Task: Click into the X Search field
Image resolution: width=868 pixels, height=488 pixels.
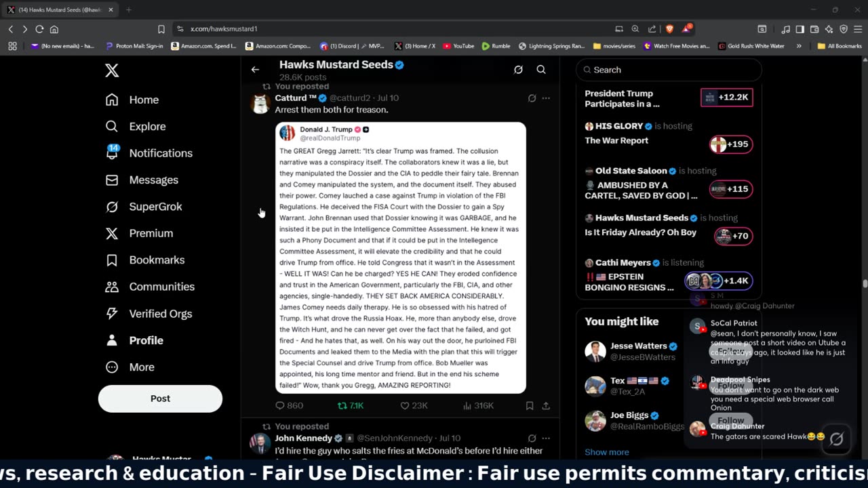Action: [x=669, y=70]
